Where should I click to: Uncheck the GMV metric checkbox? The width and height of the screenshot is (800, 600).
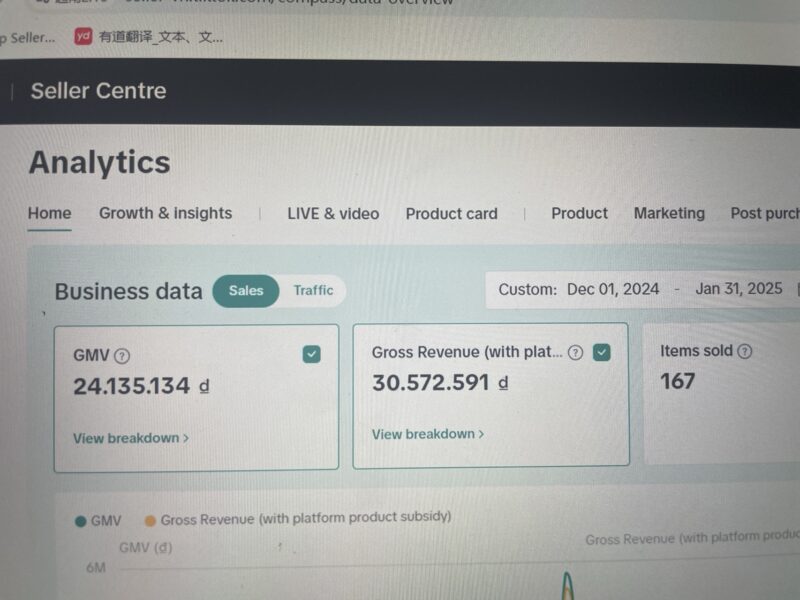click(312, 354)
